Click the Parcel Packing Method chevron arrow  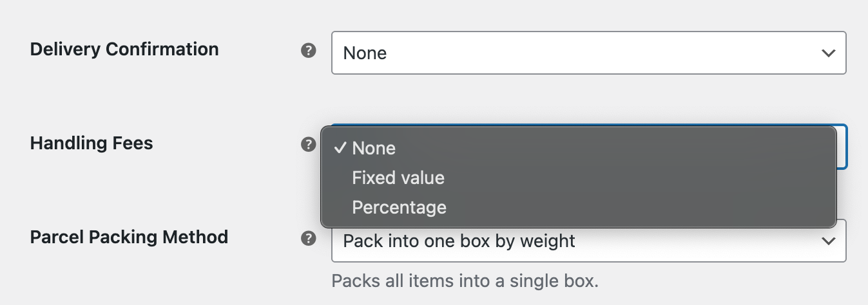click(829, 241)
